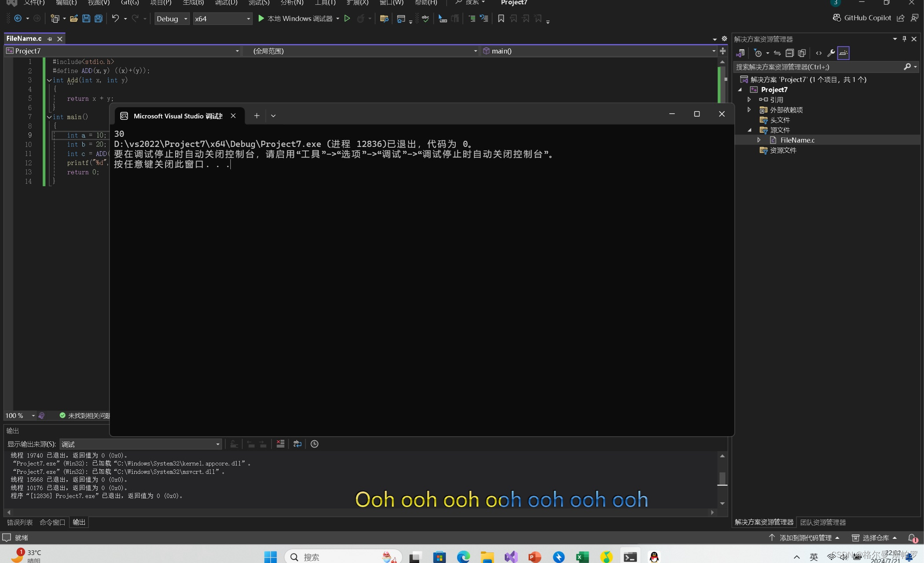Collapse the Add function at line 3
The image size is (924, 563).
(49, 80)
